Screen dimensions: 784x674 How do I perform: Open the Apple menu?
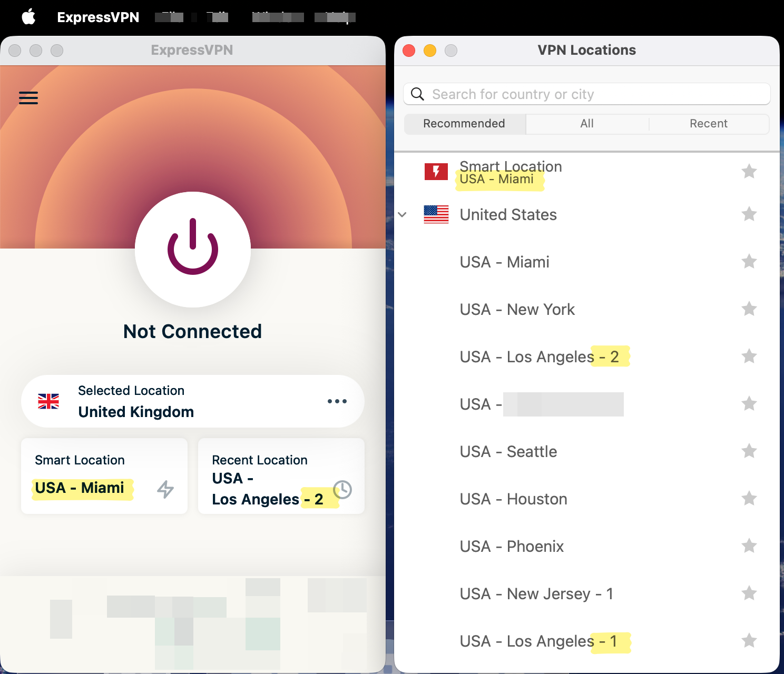click(28, 17)
